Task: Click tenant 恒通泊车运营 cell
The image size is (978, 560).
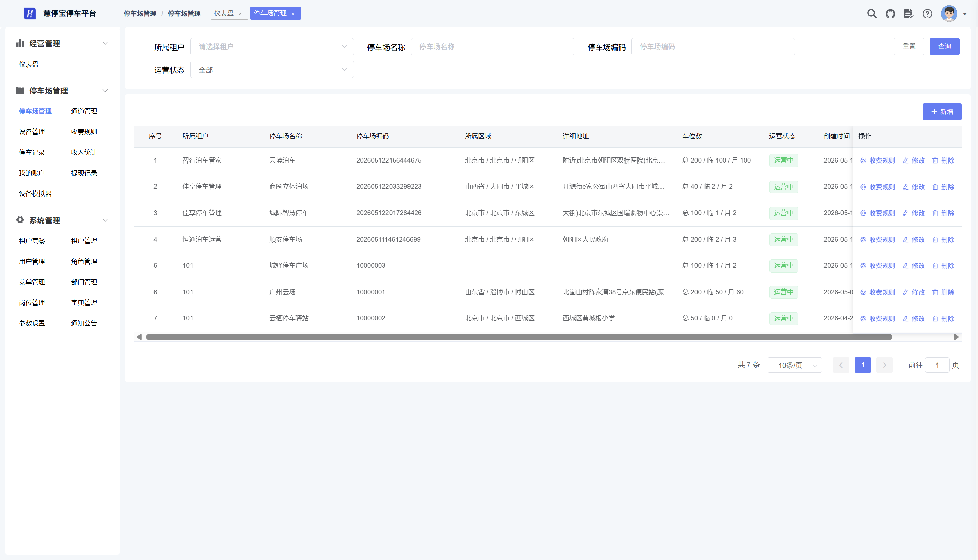Action: pyautogui.click(x=202, y=239)
